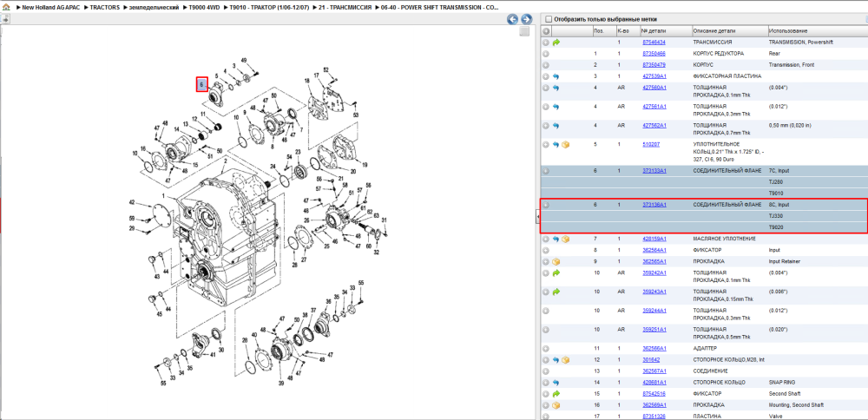Click callout 49 on the diagram
Viewport: 868px width, 420px height.
point(244,60)
